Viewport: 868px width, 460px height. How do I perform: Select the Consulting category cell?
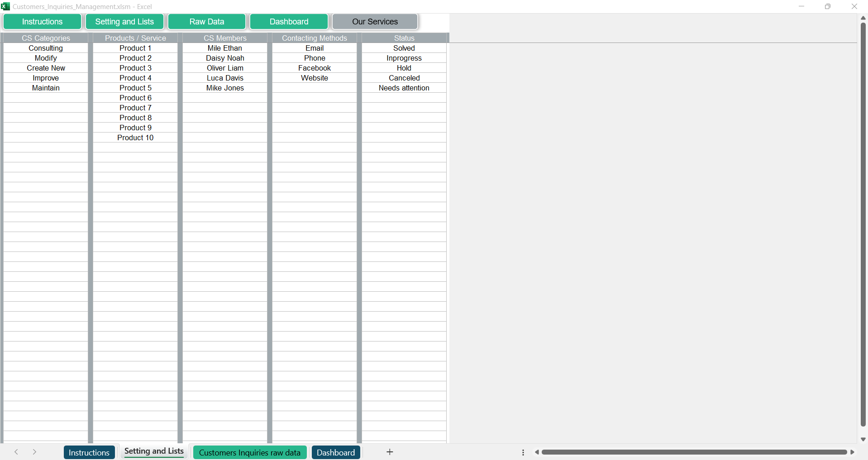46,48
